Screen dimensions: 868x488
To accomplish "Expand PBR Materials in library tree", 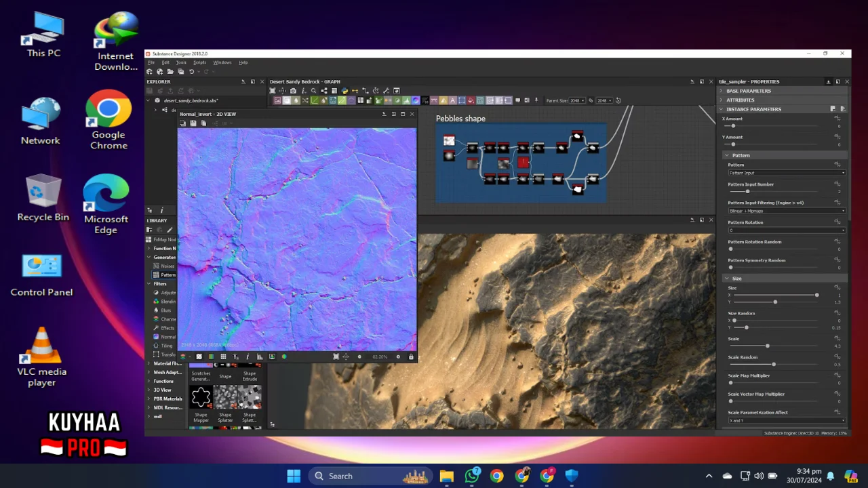I will [x=149, y=399].
